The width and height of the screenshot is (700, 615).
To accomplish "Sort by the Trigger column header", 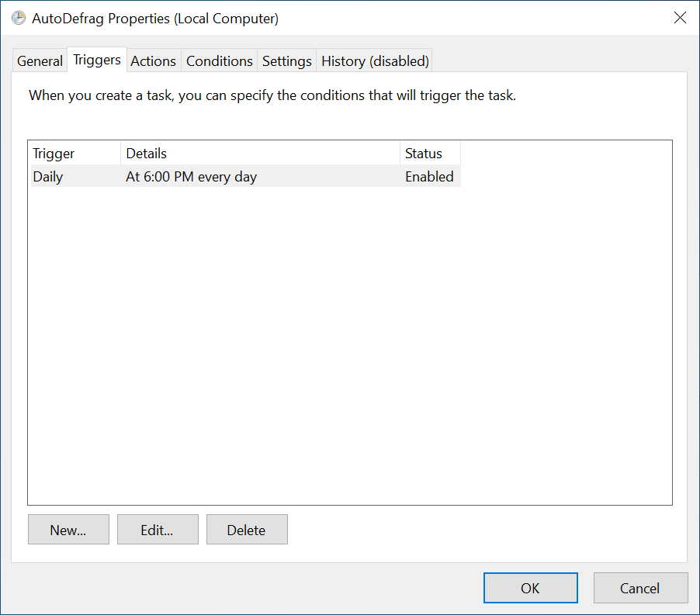I will (x=75, y=154).
